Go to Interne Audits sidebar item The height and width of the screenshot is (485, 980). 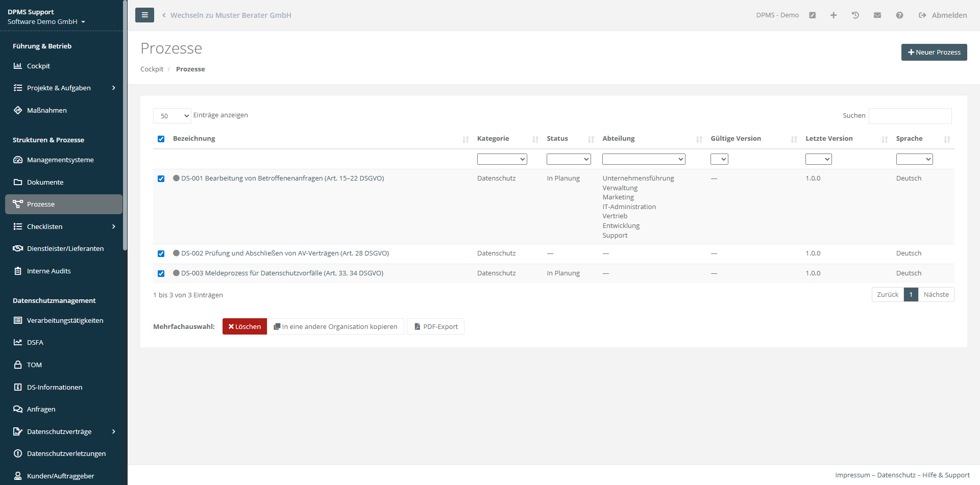click(x=49, y=271)
